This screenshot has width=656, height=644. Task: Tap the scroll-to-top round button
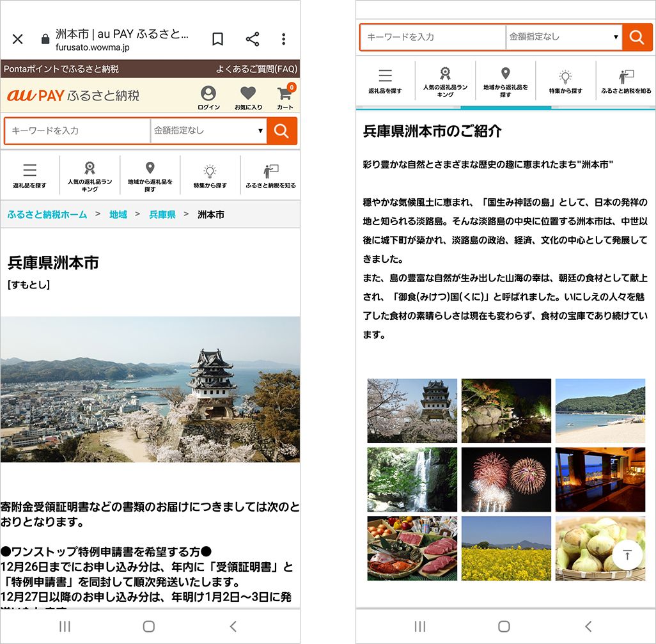(x=627, y=555)
